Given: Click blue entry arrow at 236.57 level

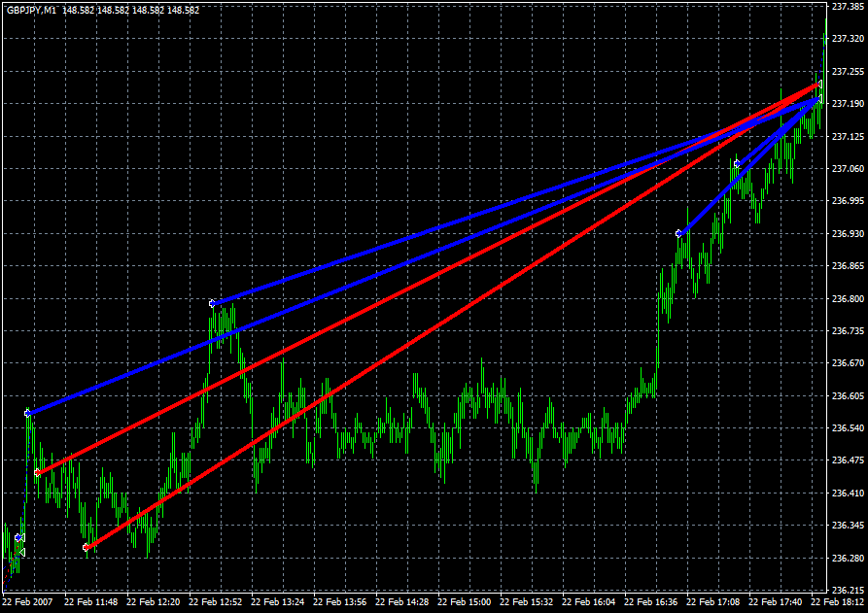Looking at the screenshot, I should [x=28, y=413].
